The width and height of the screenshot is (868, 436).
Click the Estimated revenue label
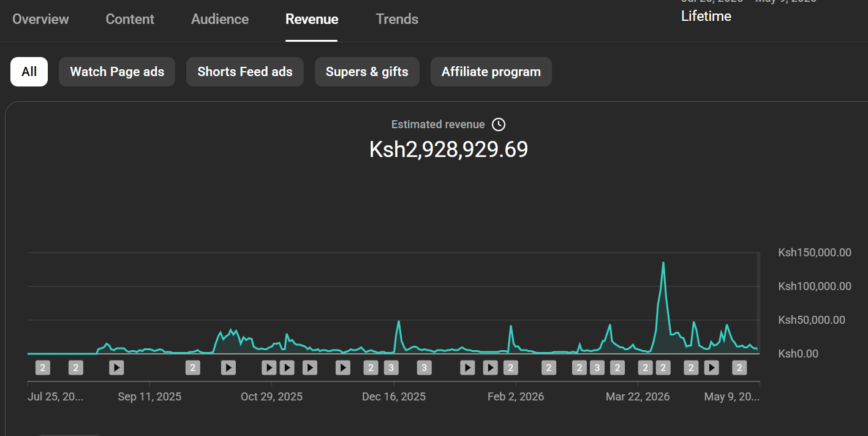tap(438, 124)
